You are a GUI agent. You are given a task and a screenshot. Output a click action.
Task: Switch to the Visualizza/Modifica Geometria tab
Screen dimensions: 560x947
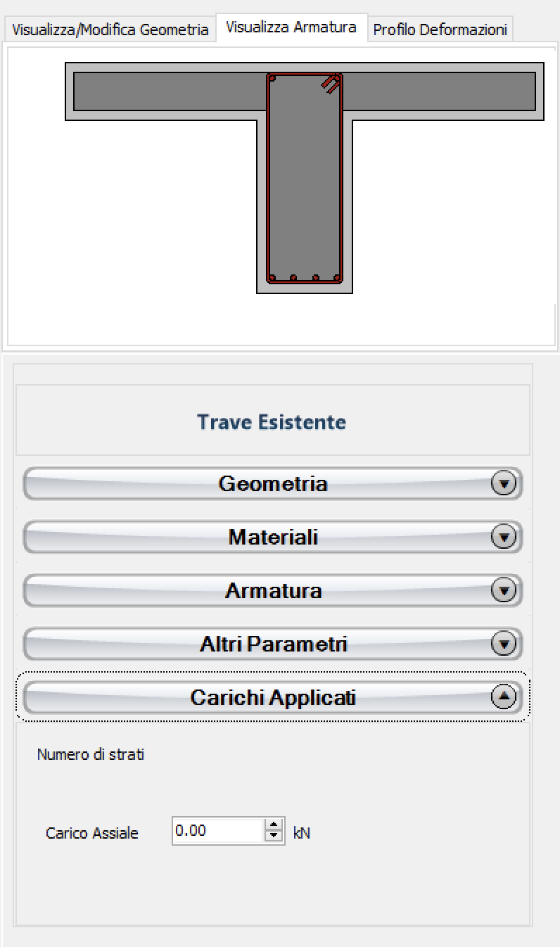tap(110, 30)
